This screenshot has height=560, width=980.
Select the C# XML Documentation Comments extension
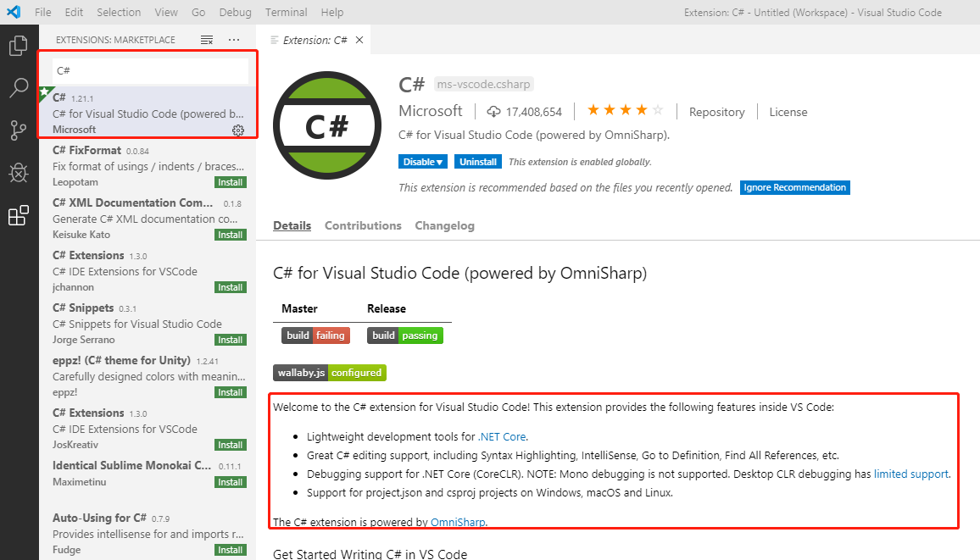tap(148, 218)
